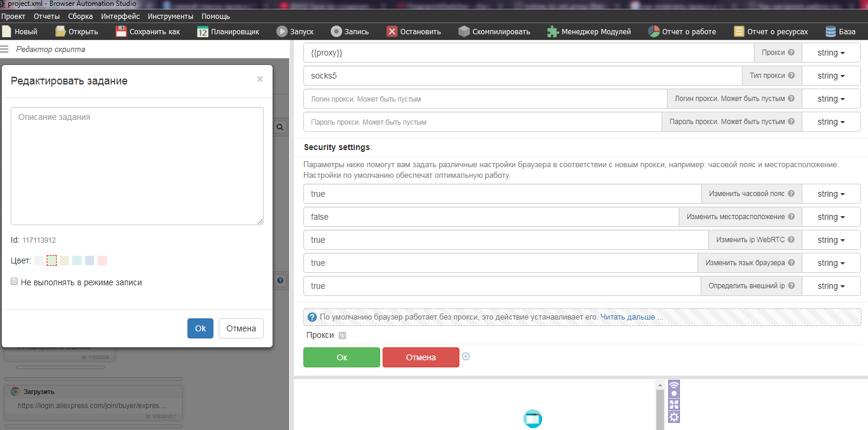Choose the light blue color swatch
Image resolution: width=868 pixels, height=430 pixels.
(90, 260)
